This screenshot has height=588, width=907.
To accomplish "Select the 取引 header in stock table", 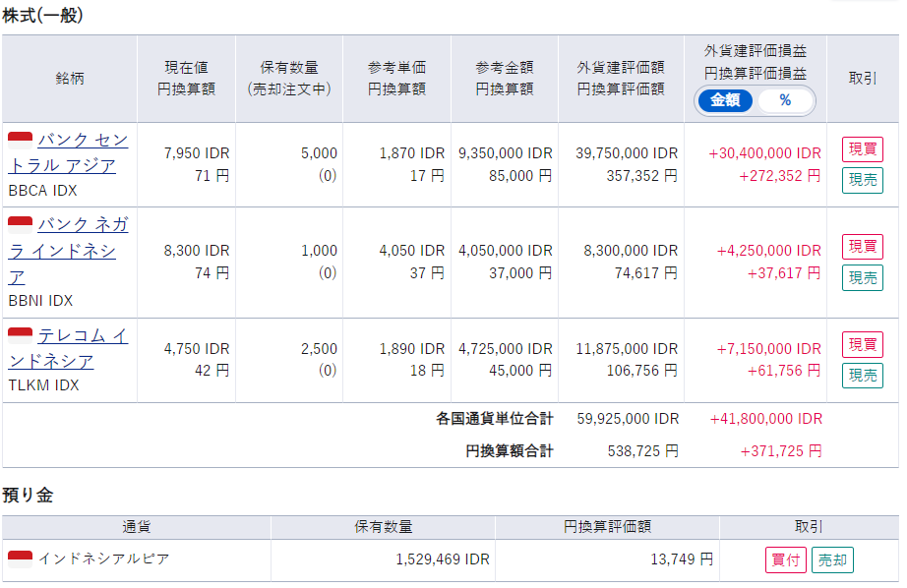I will (x=863, y=79).
